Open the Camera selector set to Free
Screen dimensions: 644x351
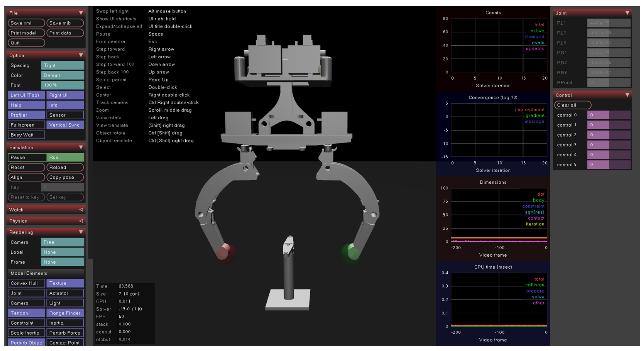coord(62,242)
